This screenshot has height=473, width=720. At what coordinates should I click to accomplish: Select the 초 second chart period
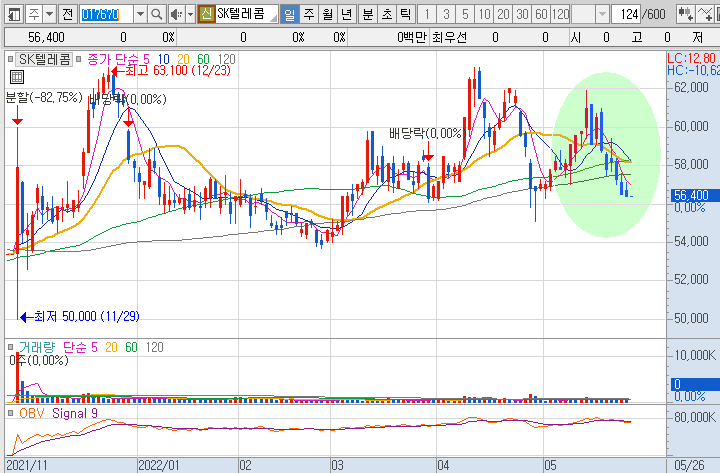(387, 15)
